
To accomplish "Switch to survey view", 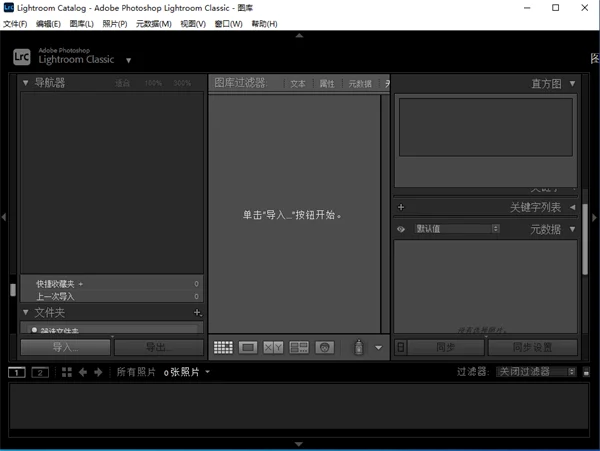I will coord(299,347).
